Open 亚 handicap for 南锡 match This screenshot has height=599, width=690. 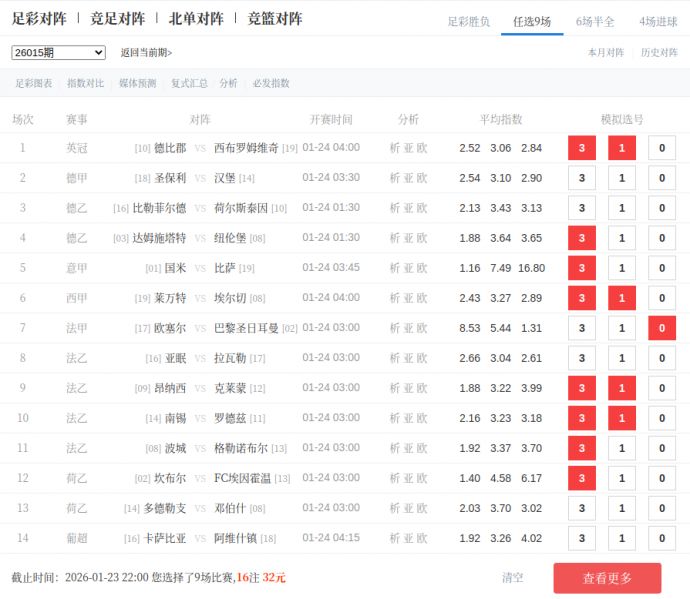[408, 418]
